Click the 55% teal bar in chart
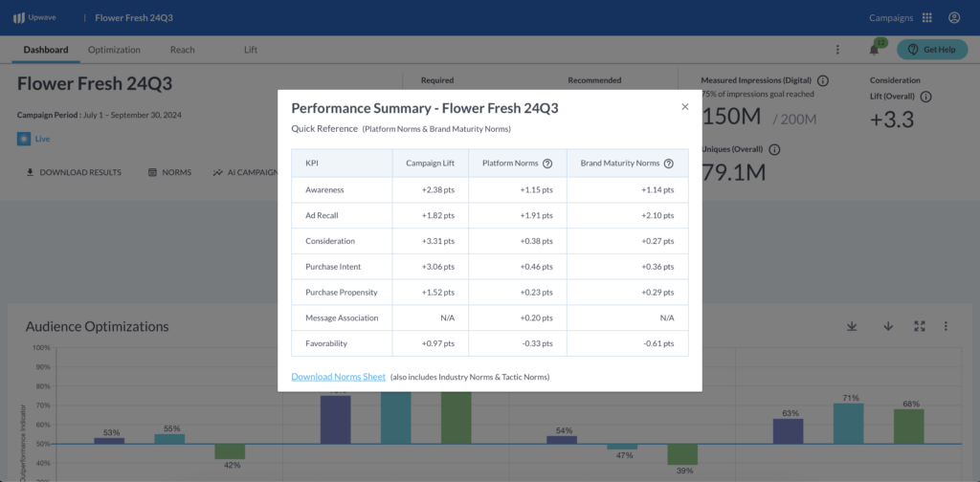 coord(169,440)
